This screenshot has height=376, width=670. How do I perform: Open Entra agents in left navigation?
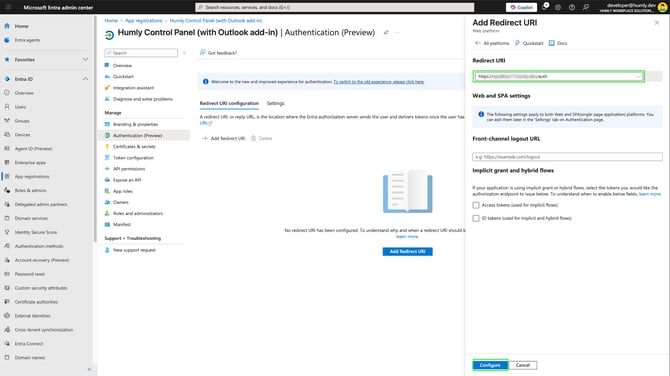27,40
